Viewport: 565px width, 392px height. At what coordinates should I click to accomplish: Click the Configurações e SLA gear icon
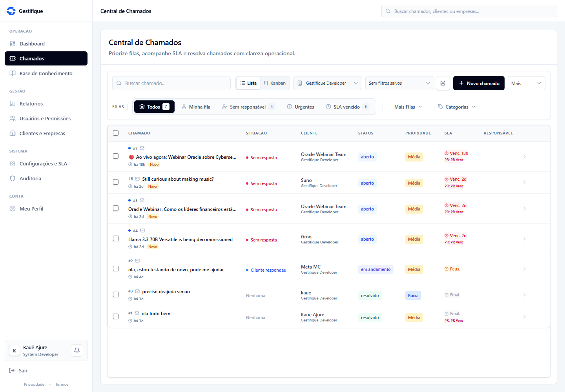(13, 163)
